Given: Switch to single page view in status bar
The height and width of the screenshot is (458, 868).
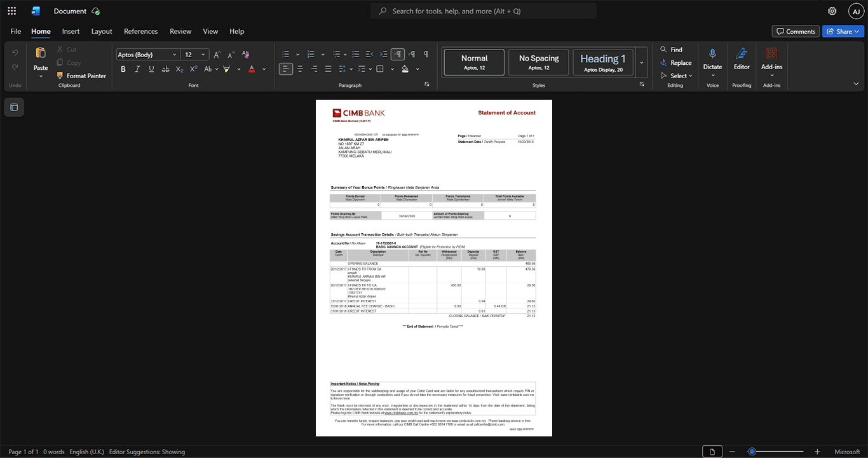Looking at the screenshot, I should click(712, 452).
